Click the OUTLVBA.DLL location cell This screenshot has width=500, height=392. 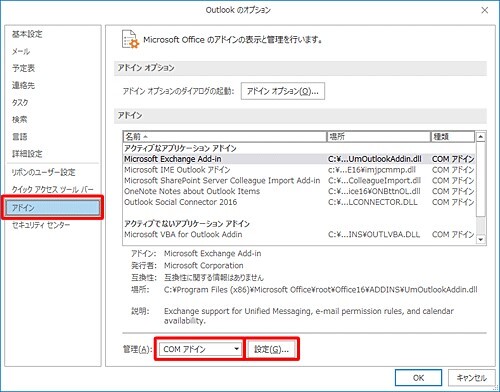(374, 234)
